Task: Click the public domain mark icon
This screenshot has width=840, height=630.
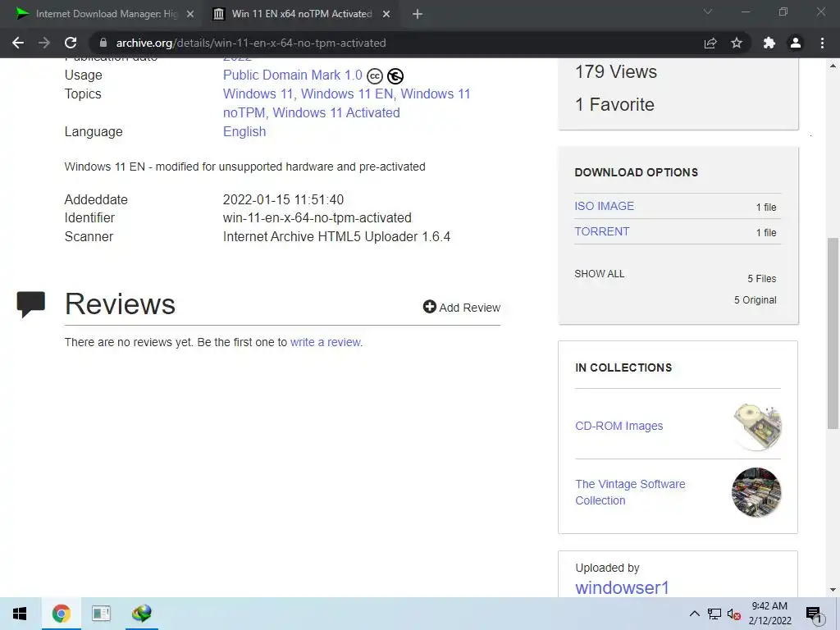Action: click(x=395, y=76)
